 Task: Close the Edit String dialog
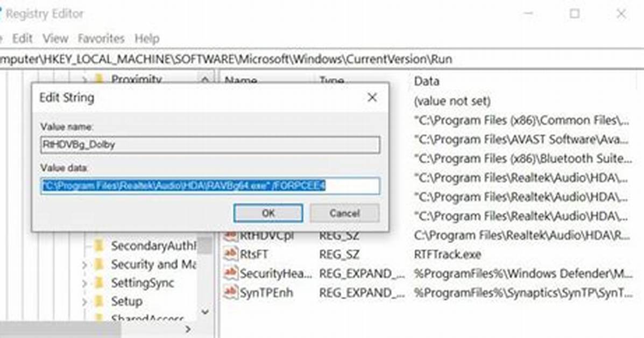tap(372, 97)
